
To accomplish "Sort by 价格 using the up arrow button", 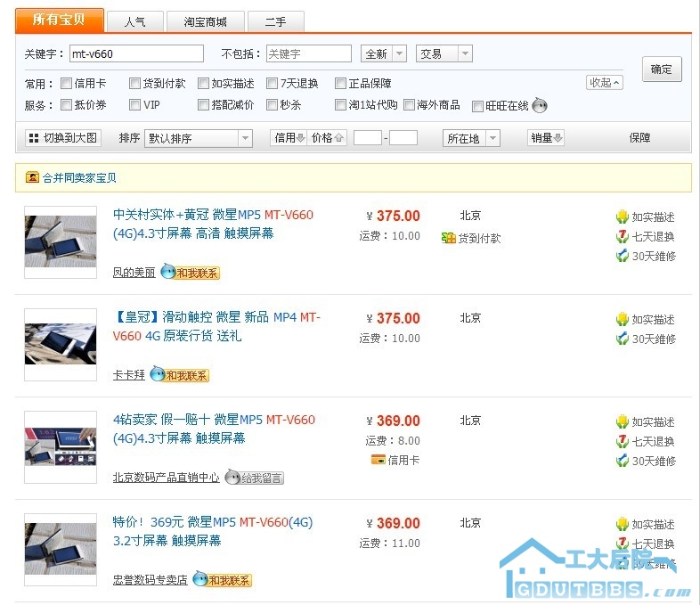I will click(327, 138).
